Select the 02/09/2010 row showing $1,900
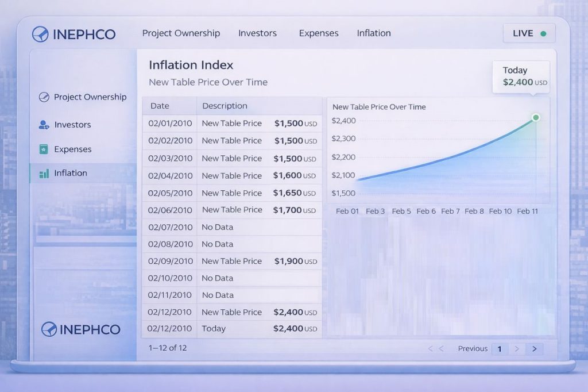This screenshot has width=588, height=392. tap(232, 261)
